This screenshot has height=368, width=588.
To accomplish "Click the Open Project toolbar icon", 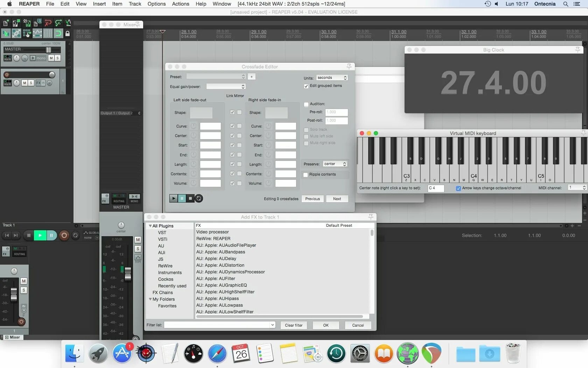I will (16, 23).
